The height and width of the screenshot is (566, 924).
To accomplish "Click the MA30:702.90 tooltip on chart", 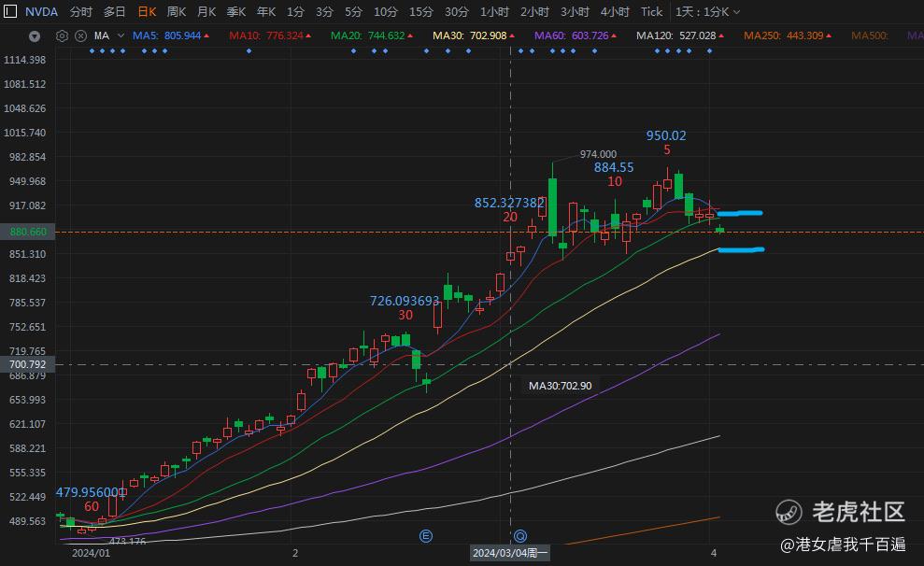I will pyautogui.click(x=560, y=386).
